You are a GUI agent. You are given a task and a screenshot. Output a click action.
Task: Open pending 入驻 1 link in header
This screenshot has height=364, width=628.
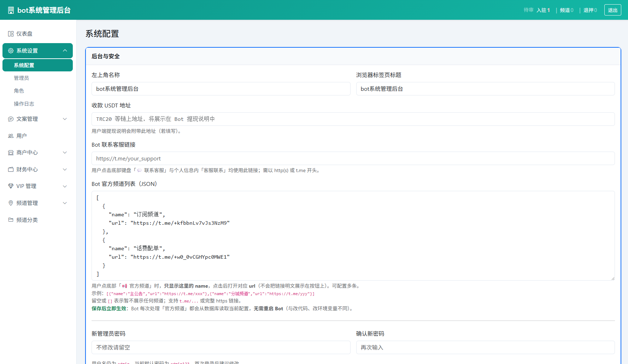[x=543, y=10]
